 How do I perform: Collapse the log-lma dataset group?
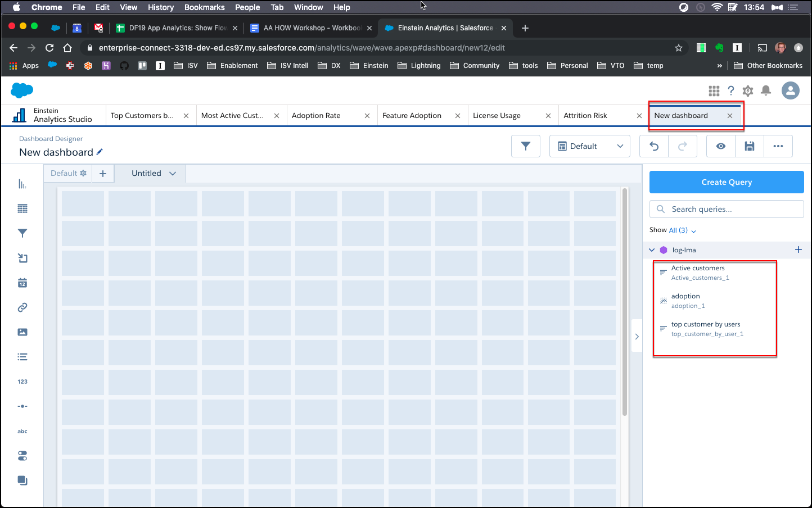tap(652, 250)
